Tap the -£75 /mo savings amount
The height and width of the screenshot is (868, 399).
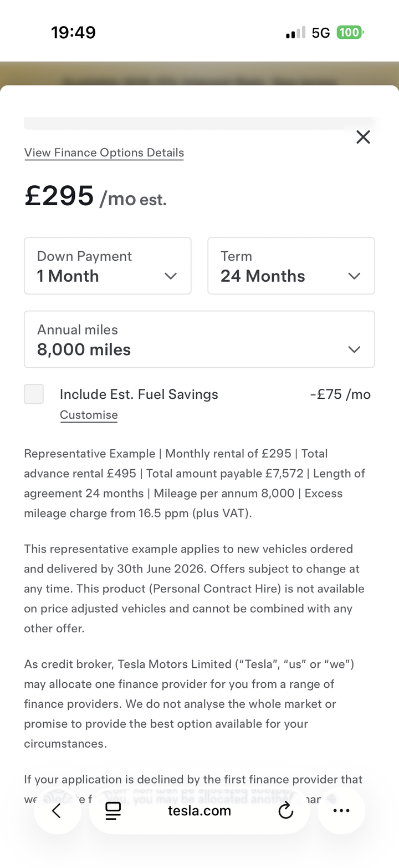coord(340,394)
